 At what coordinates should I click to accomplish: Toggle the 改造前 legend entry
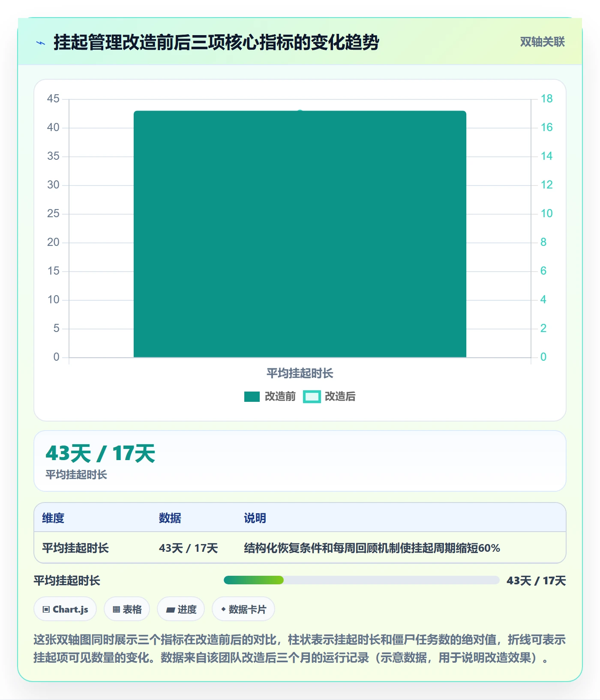click(x=270, y=397)
